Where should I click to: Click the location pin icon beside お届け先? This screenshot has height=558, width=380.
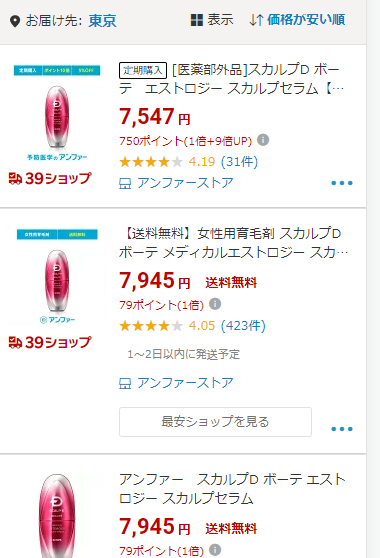(15, 21)
